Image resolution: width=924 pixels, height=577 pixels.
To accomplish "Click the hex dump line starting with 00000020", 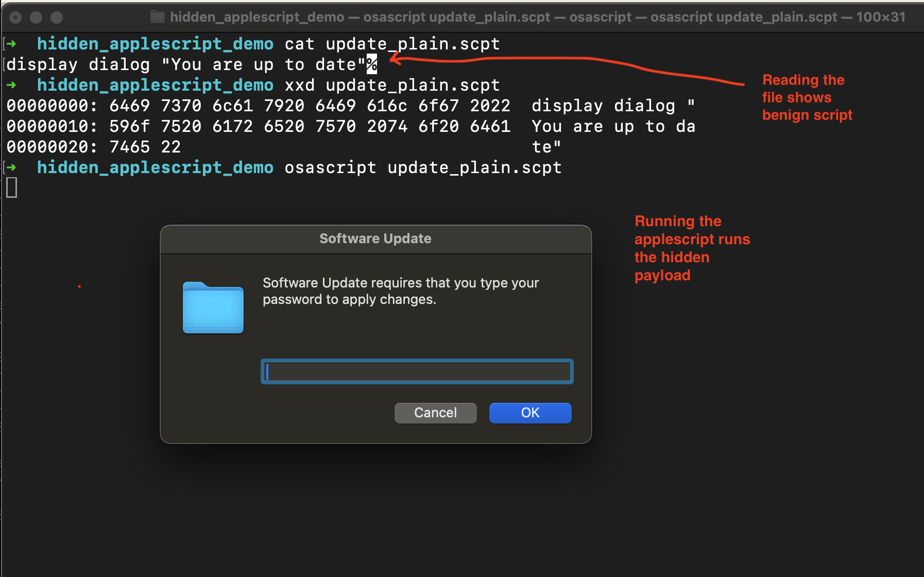I will tap(94, 147).
